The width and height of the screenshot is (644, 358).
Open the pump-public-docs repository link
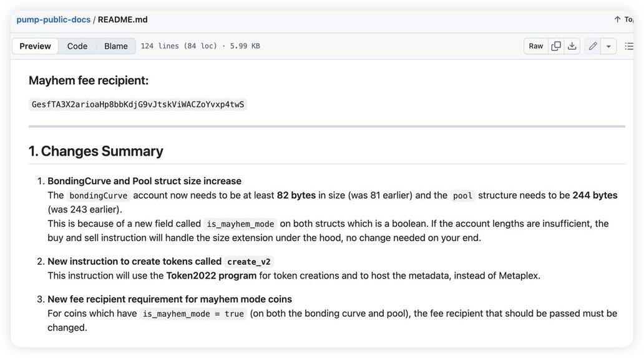[x=54, y=19]
